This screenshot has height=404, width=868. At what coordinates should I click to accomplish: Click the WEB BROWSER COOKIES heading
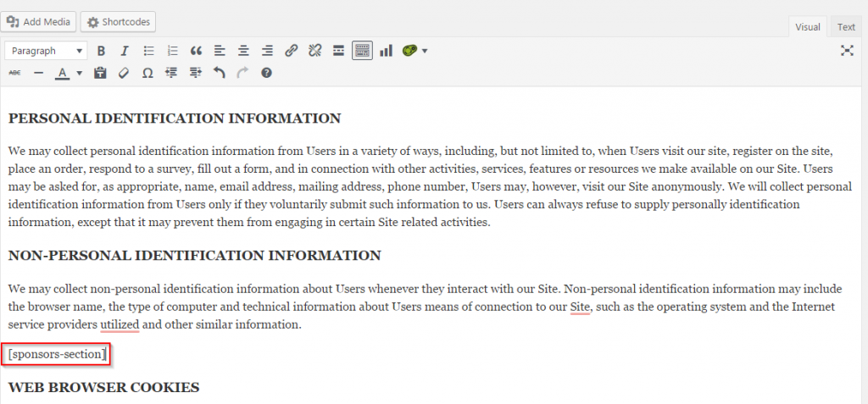tap(104, 387)
